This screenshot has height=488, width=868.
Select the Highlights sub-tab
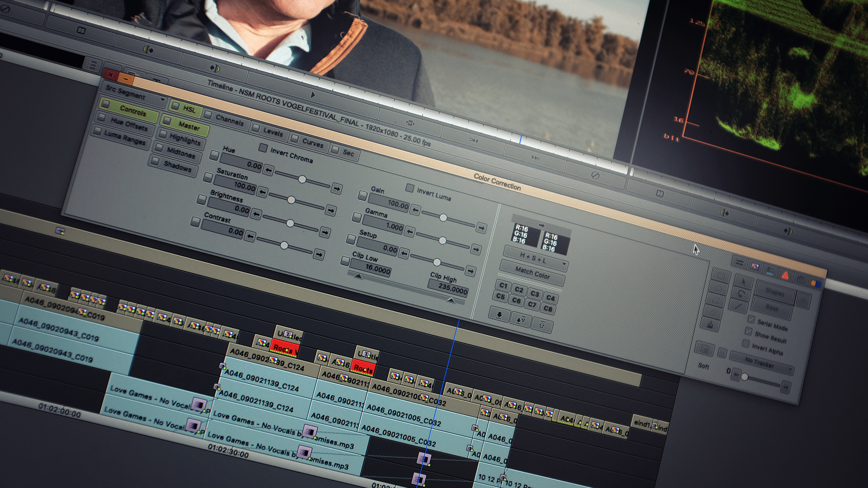pyautogui.click(x=181, y=139)
